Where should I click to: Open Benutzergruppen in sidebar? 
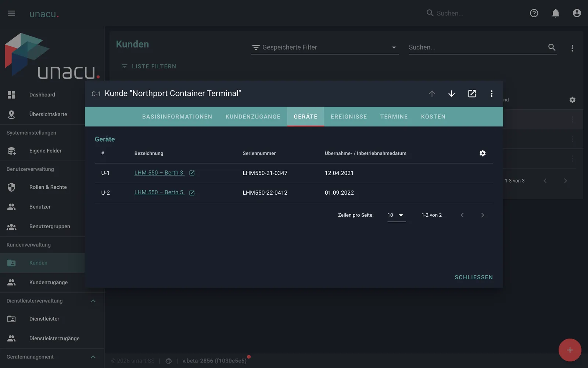(42, 226)
